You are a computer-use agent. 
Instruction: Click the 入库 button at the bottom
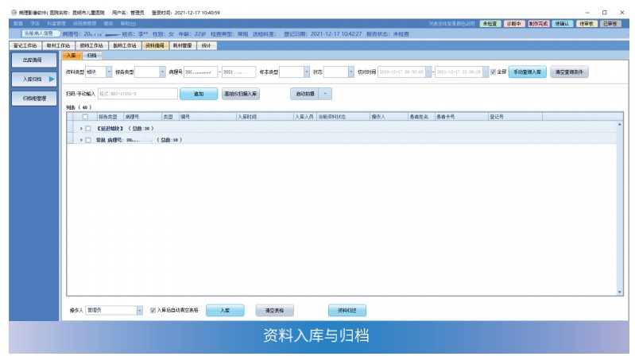pyautogui.click(x=225, y=311)
